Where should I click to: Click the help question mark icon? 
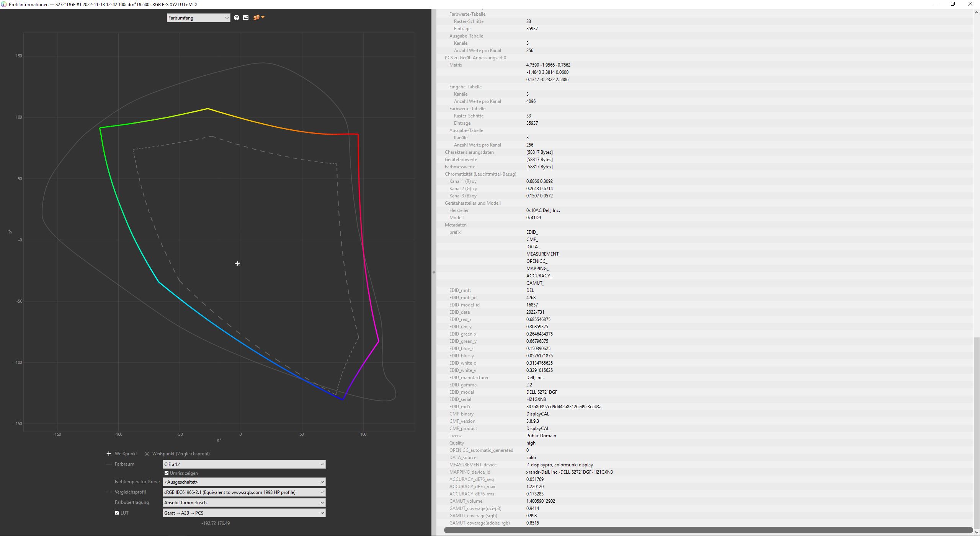[237, 18]
